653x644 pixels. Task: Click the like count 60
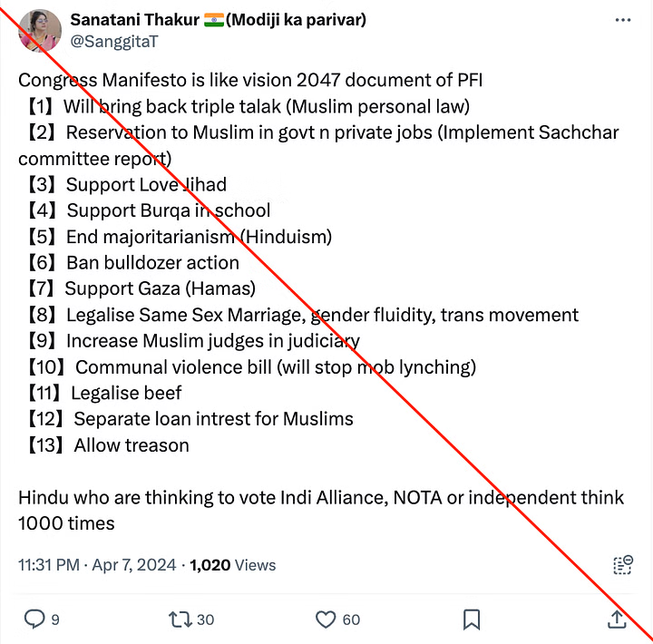[x=351, y=620]
